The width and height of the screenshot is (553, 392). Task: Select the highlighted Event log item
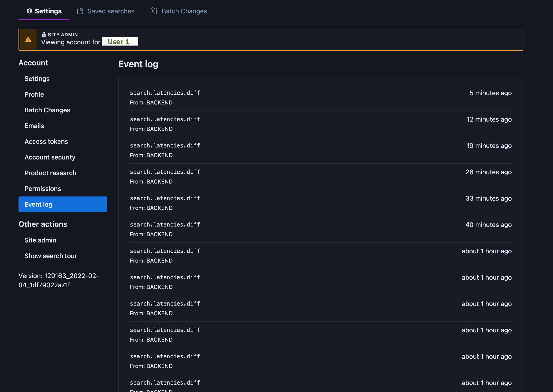coord(63,204)
